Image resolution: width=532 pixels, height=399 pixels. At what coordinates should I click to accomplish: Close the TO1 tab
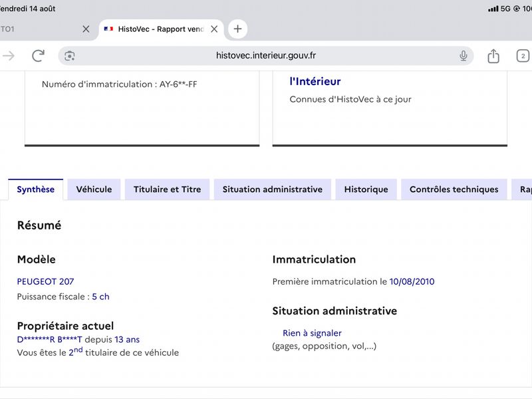click(x=86, y=29)
